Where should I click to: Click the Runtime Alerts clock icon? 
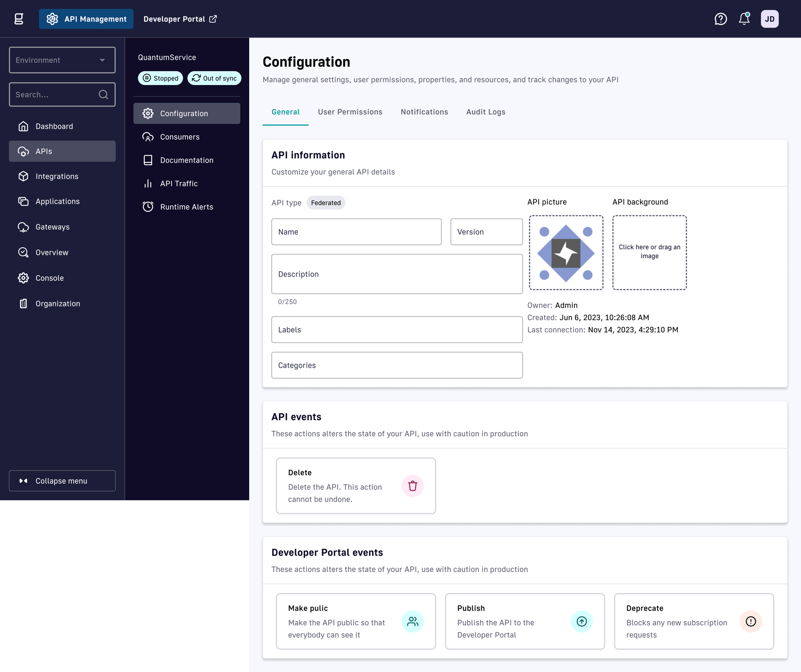(148, 207)
